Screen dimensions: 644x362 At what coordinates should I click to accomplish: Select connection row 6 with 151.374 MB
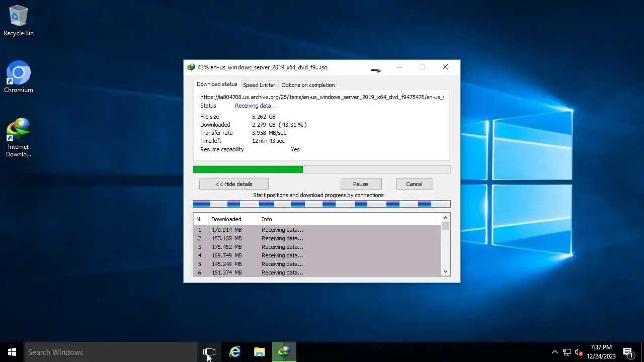(317, 273)
